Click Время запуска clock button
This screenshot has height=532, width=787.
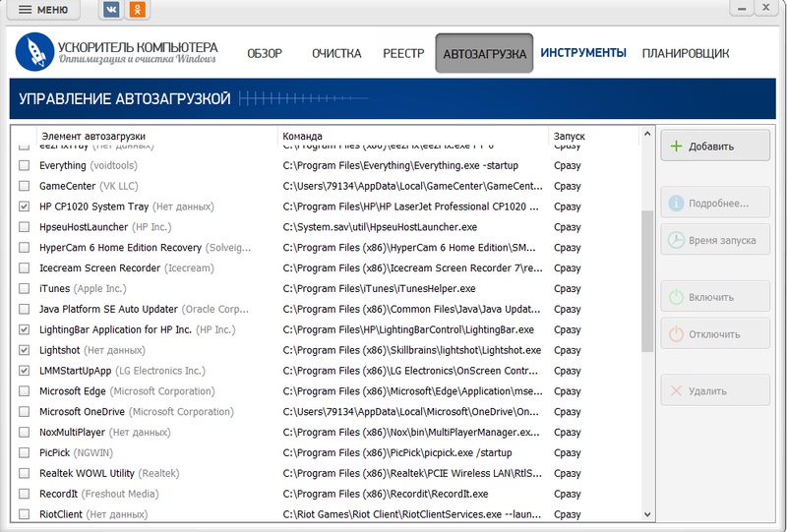(x=714, y=240)
